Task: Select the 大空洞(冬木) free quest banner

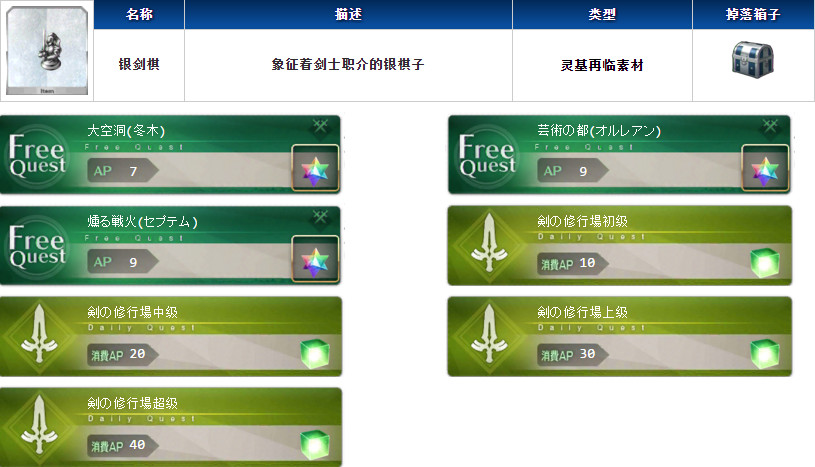Action: click(x=170, y=154)
